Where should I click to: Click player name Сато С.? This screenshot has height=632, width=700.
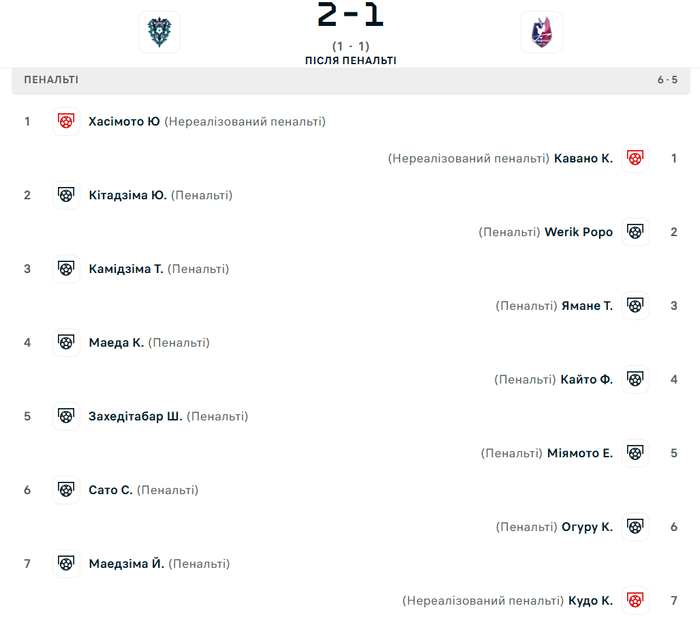[110, 490]
